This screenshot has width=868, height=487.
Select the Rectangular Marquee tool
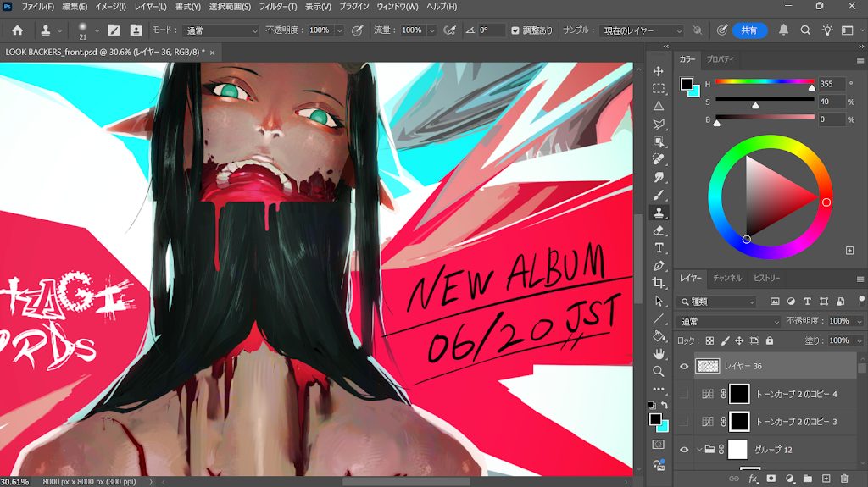(658, 89)
